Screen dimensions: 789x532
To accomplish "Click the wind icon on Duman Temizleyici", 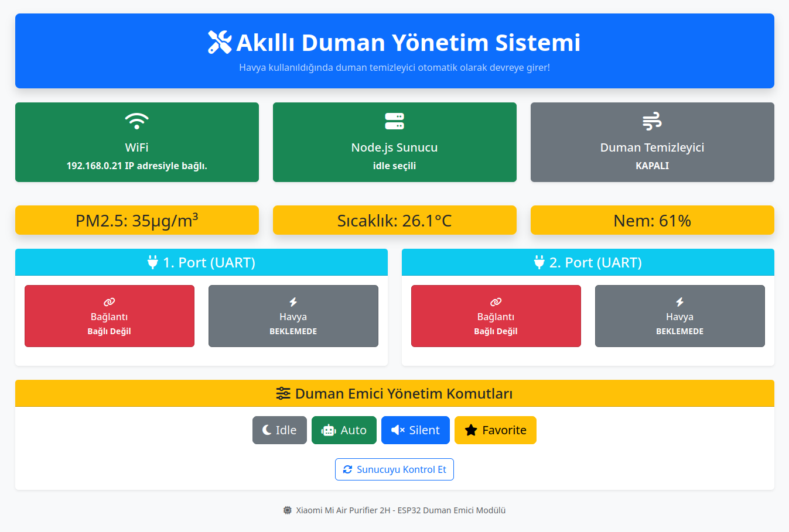I will coord(652,121).
